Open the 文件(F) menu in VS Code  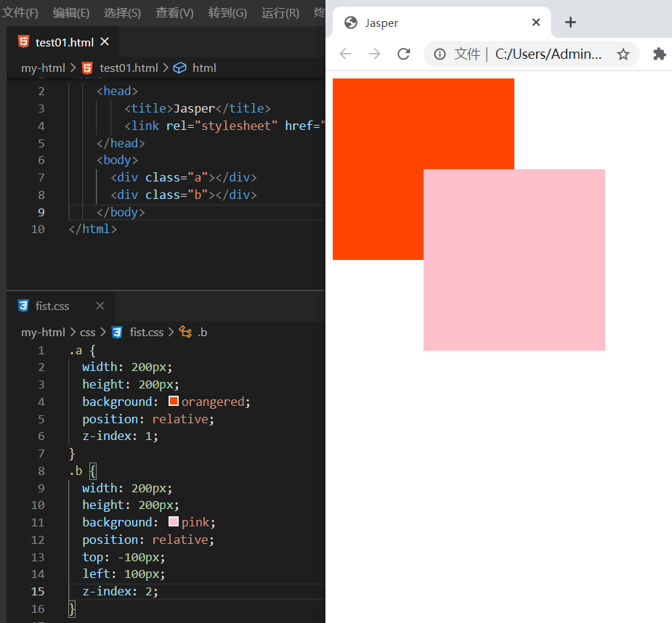click(x=20, y=13)
